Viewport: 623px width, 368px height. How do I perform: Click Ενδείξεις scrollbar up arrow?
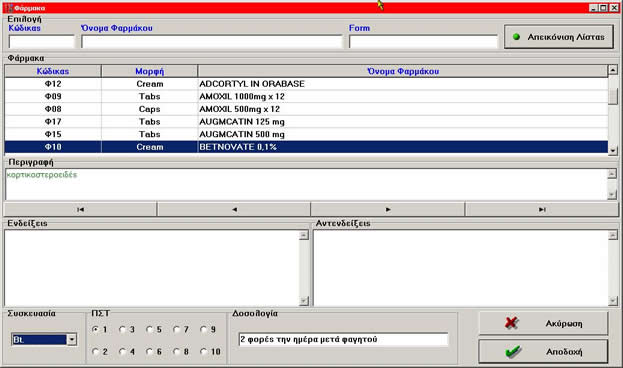tap(304, 235)
